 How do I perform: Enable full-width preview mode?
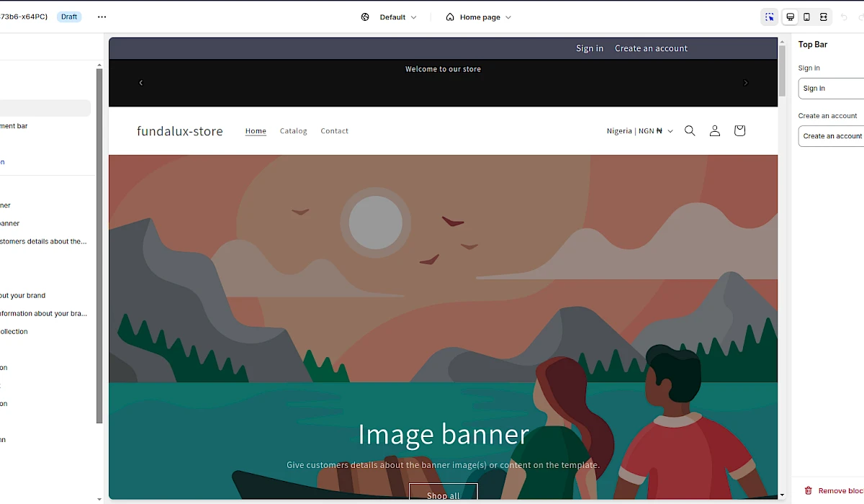point(823,16)
